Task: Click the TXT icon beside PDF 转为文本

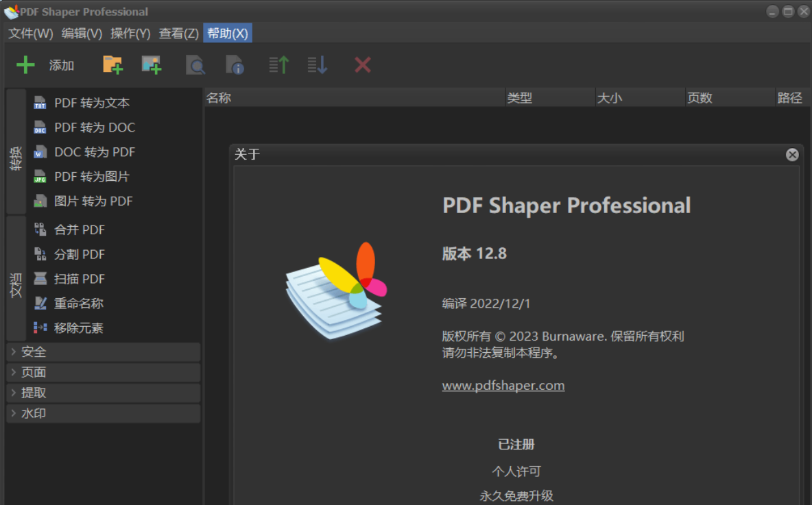Action: (40, 103)
